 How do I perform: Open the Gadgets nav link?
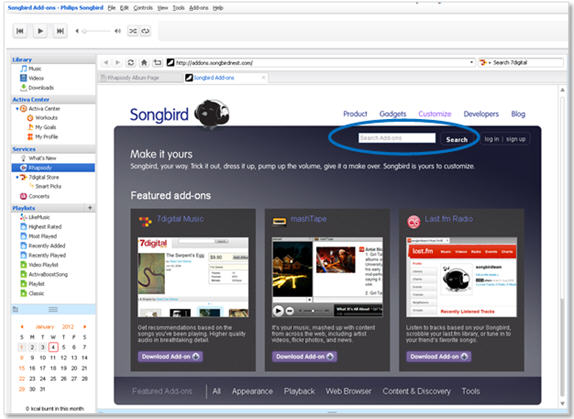point(393,114)
